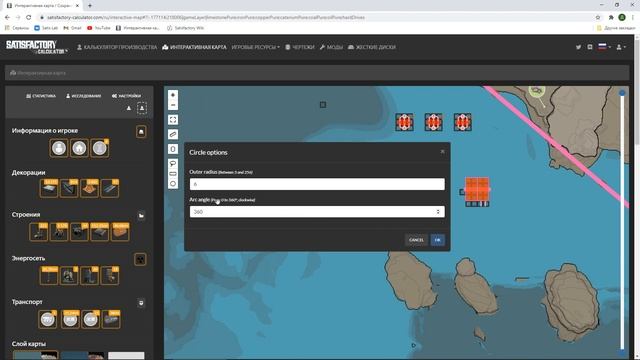The width and height of the screenshot is (640, 360).
Task: Select last item icon under Транспорт
Action: point(111,319)
